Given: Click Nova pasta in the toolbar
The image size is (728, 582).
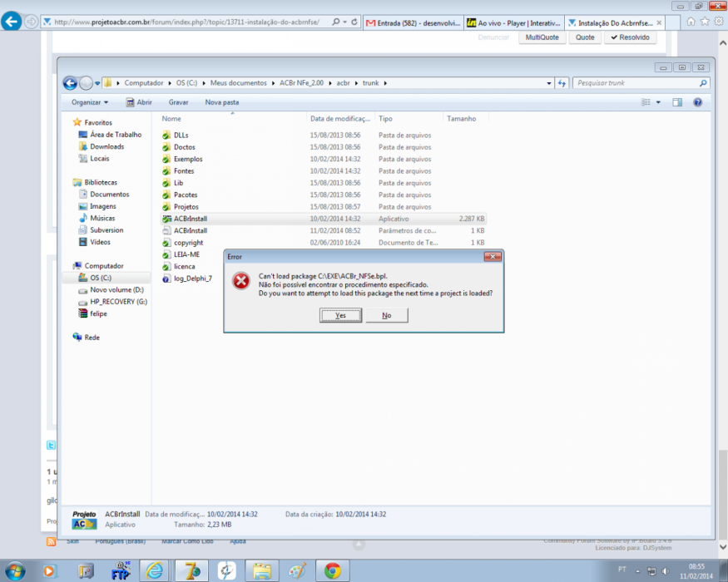Looking at the screenshot, I should pos(222,102).
